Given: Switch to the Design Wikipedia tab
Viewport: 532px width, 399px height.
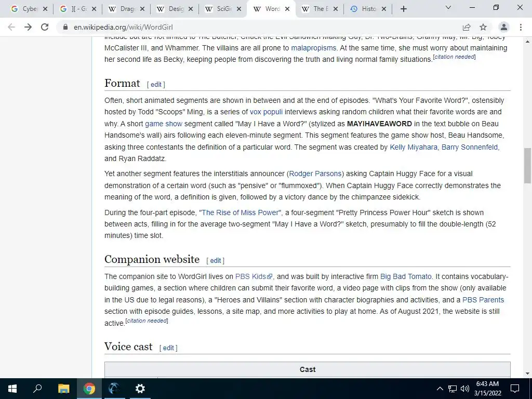Looking at the screenshot, I should click(x=170, y=9).
